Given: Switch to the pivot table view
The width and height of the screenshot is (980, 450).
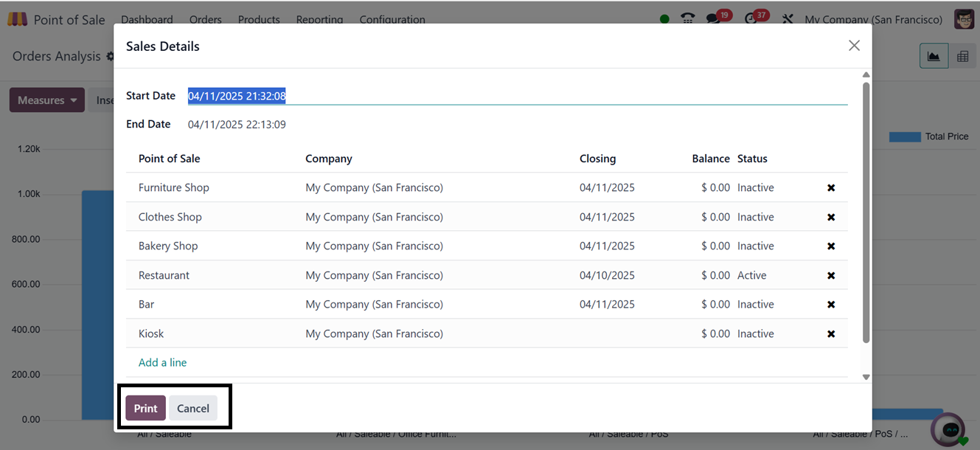Looking at the screenshot, I should [x=962, y=56].
